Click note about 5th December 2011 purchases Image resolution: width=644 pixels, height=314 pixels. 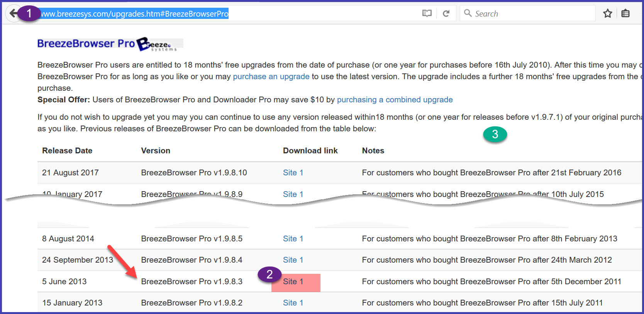pos(491,282)
